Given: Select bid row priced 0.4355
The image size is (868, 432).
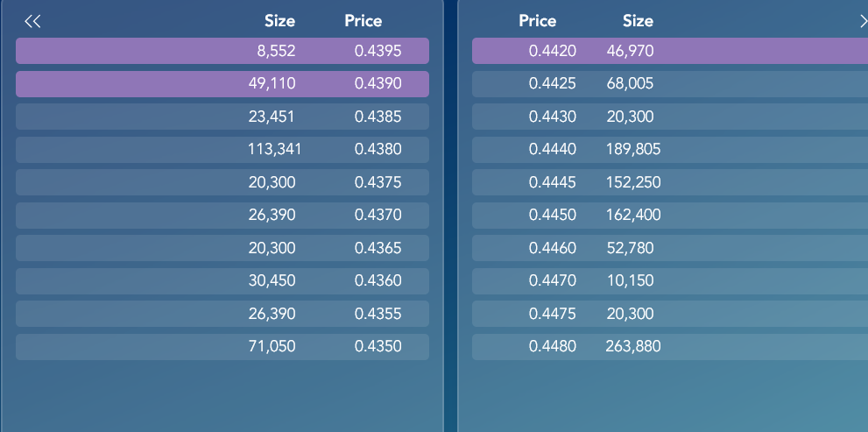Looking at the screenshot, I should 222,314.
